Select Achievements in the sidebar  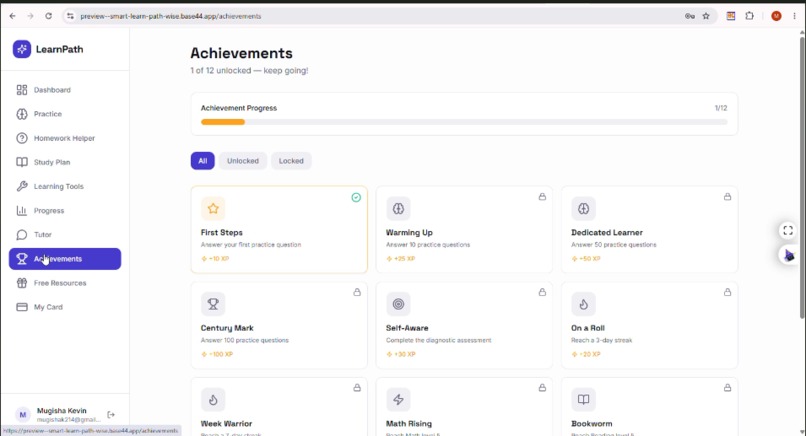tap(65, 259)
